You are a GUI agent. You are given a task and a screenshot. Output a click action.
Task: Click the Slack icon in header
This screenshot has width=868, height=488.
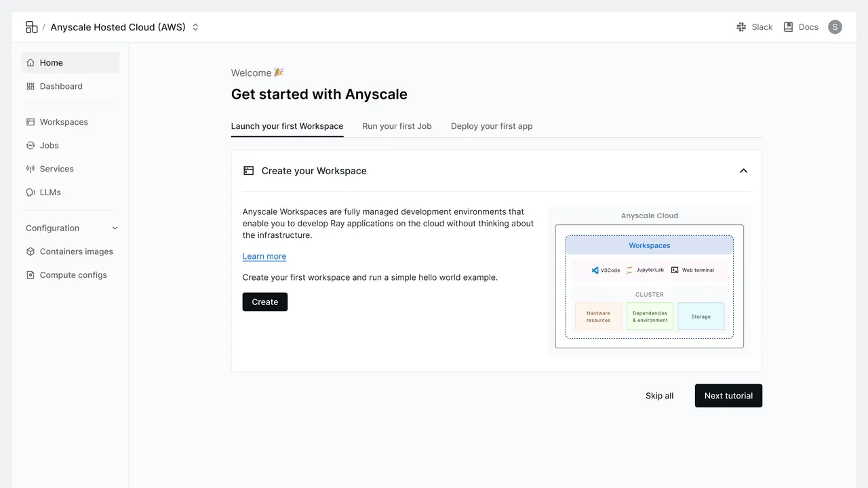741,27
